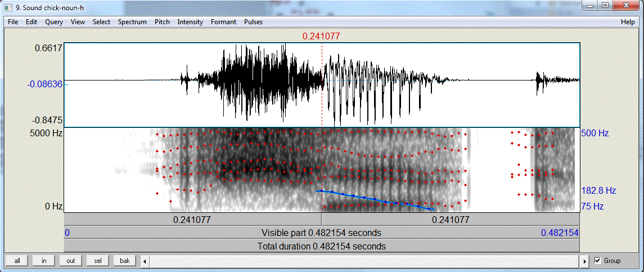Open the Intensity menu
This screenshot has height=272, width=644.
pos(190,22)
